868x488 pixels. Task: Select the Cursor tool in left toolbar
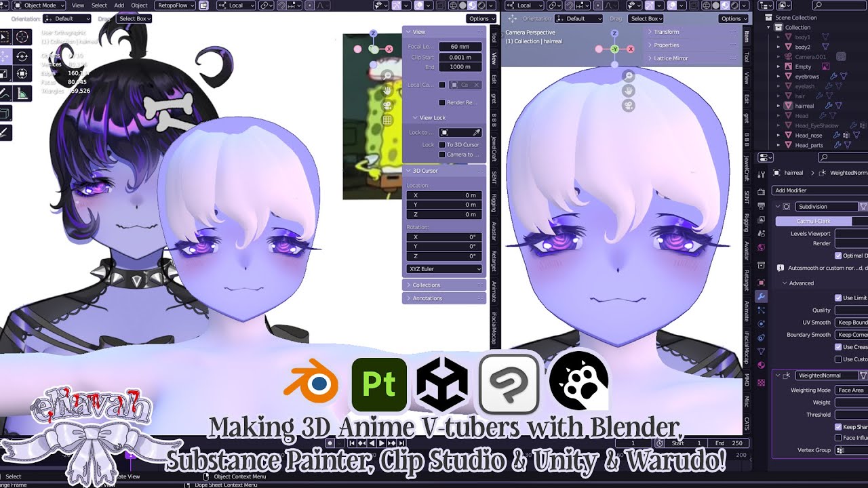point(22,37)
